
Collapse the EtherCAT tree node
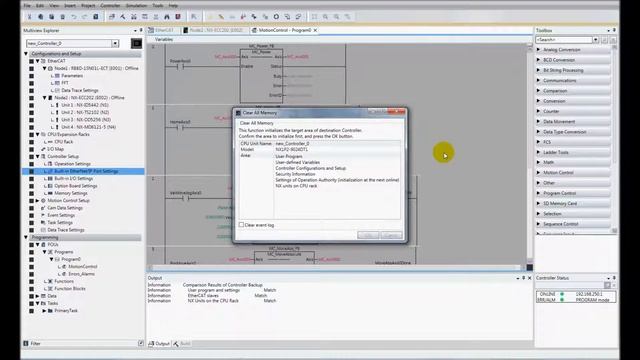pos(38,61)
